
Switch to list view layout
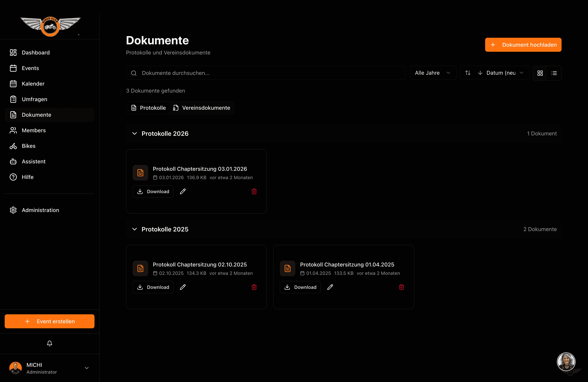pyautogui.click(x=554, y=73)
